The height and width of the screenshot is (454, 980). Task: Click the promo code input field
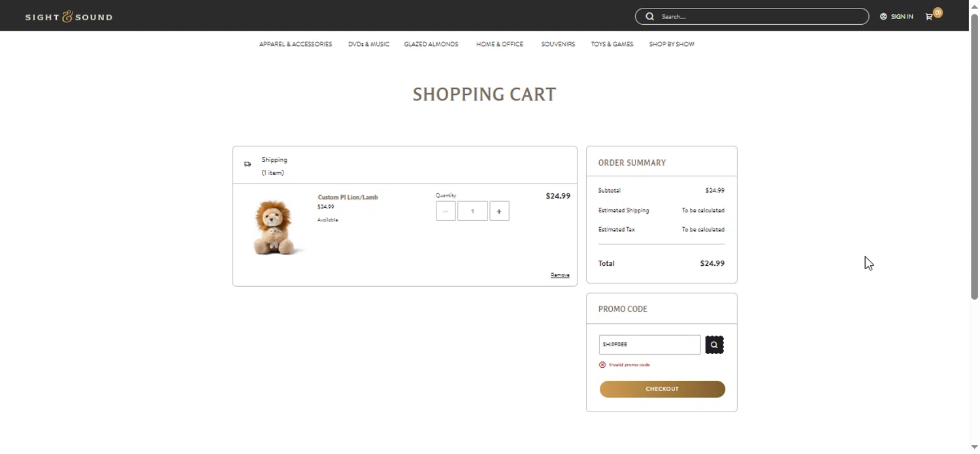(649, 344)
